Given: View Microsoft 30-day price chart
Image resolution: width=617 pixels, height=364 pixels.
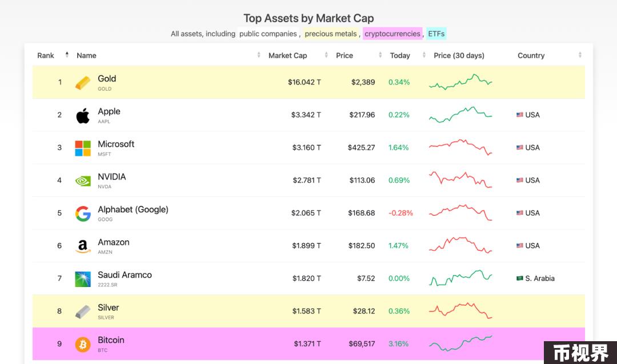Looking at the screenshot, I should pos(460,147).
